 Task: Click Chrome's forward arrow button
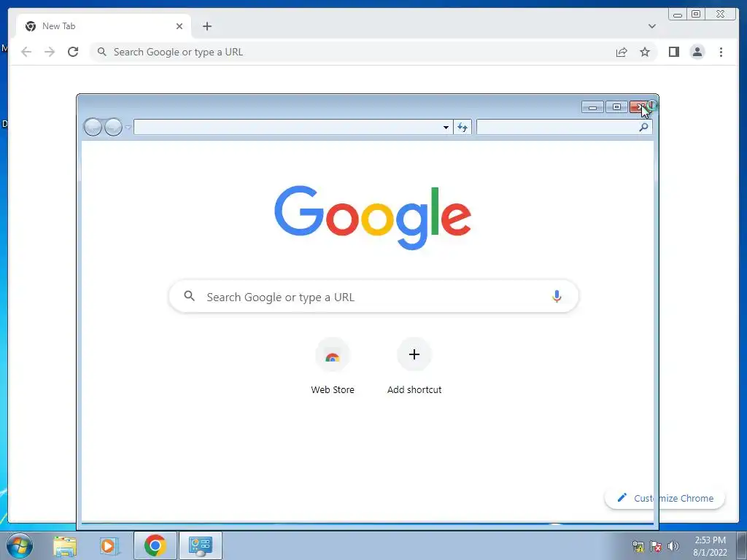(x=50, y=52)
